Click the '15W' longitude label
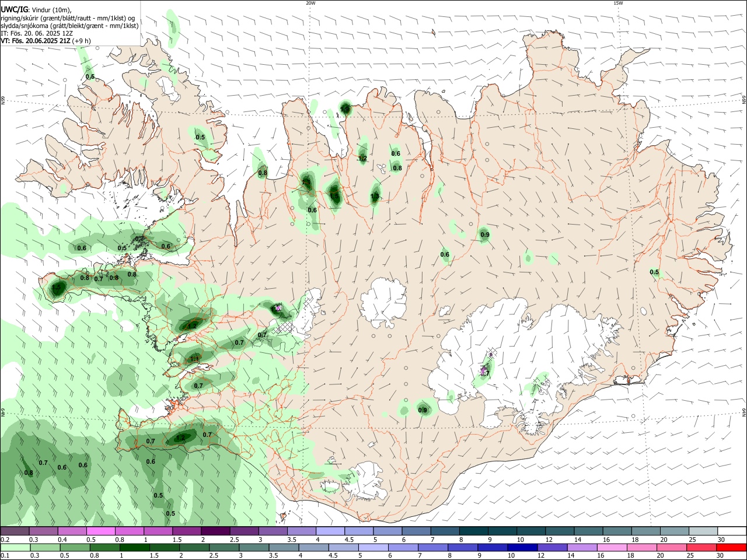Viewport: 747px width, 560px height. pyautogui.click(x=618, y=3)
